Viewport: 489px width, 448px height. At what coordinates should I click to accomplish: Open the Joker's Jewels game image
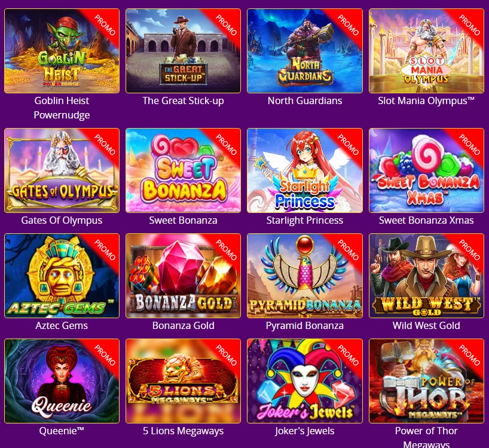[x=305, y=381]
